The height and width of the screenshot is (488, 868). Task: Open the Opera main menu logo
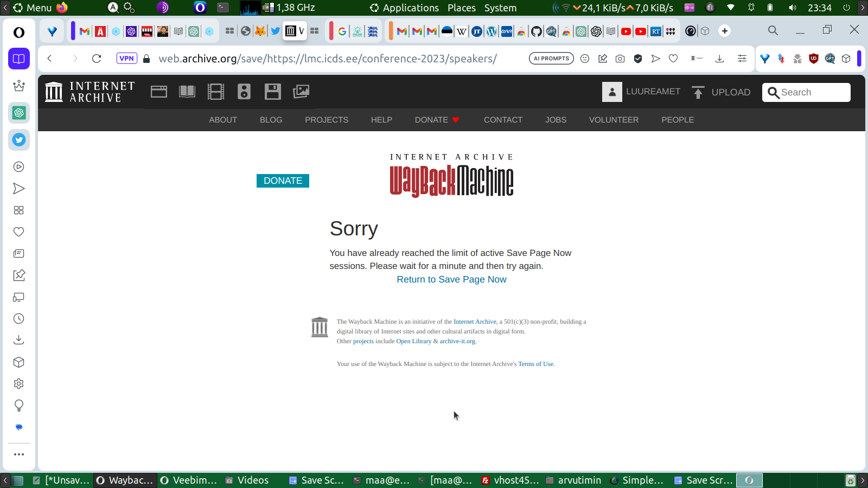(19, 33)
